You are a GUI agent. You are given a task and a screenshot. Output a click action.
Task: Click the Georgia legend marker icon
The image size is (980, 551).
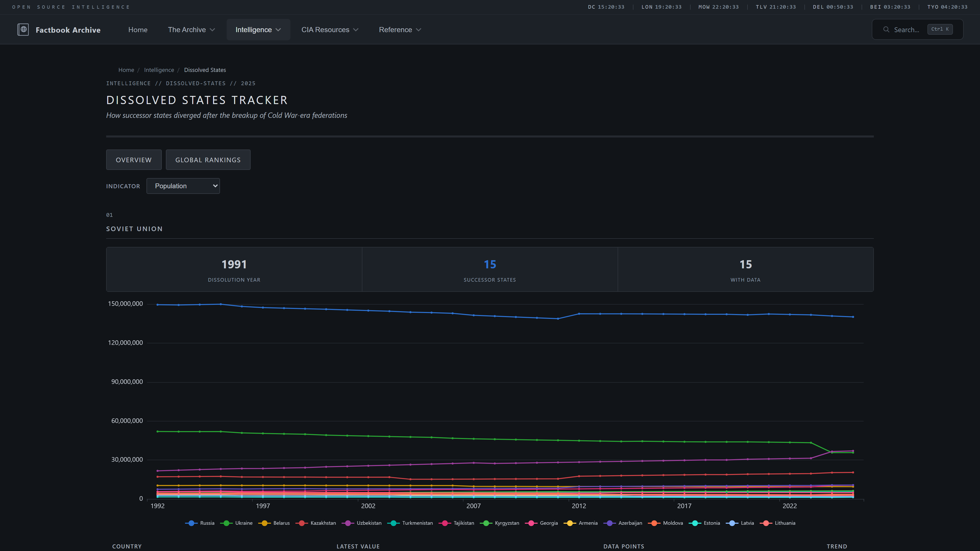point(531,523)
